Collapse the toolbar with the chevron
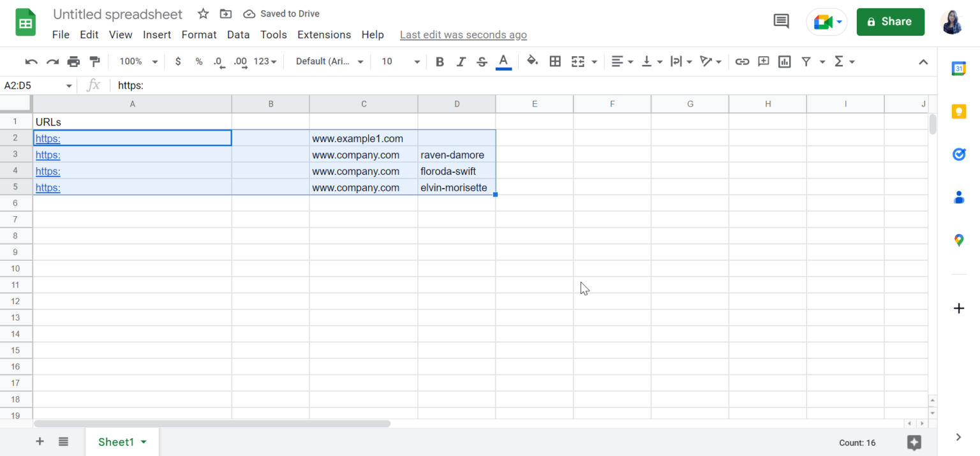980x456 pixels. tap(923, 61)
